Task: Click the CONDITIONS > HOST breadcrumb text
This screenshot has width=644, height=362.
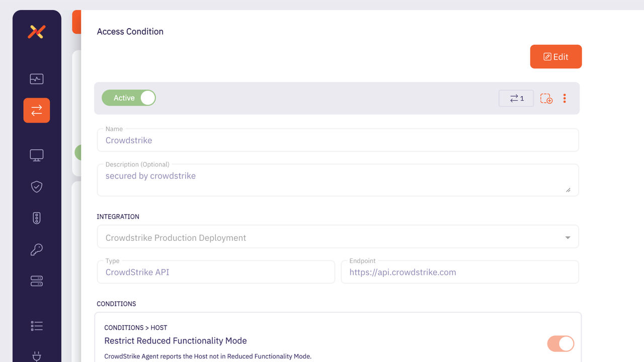Action: point(136,327)
